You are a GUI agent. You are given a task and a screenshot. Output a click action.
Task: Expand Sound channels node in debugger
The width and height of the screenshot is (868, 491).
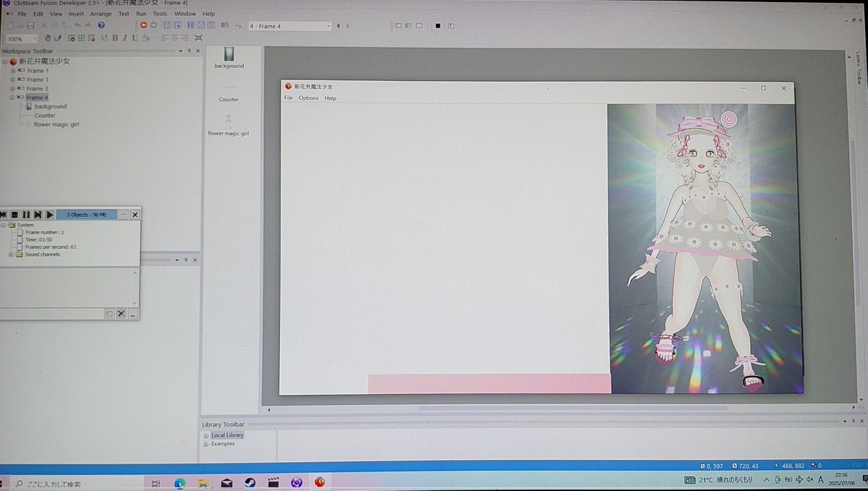coord(10,255)
